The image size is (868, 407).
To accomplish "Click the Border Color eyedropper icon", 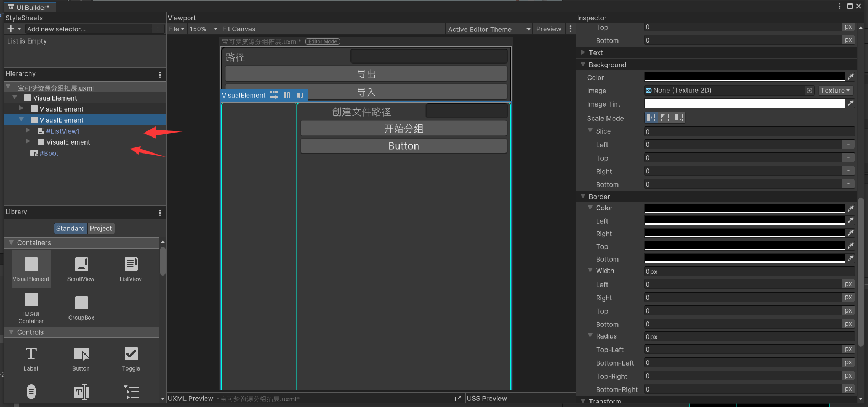I will (x=850, y=208).
